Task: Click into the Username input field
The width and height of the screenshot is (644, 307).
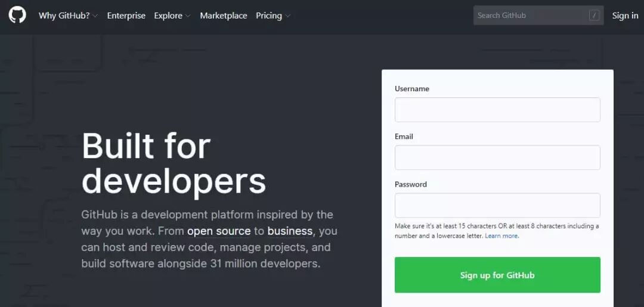Action: point(497,110)
